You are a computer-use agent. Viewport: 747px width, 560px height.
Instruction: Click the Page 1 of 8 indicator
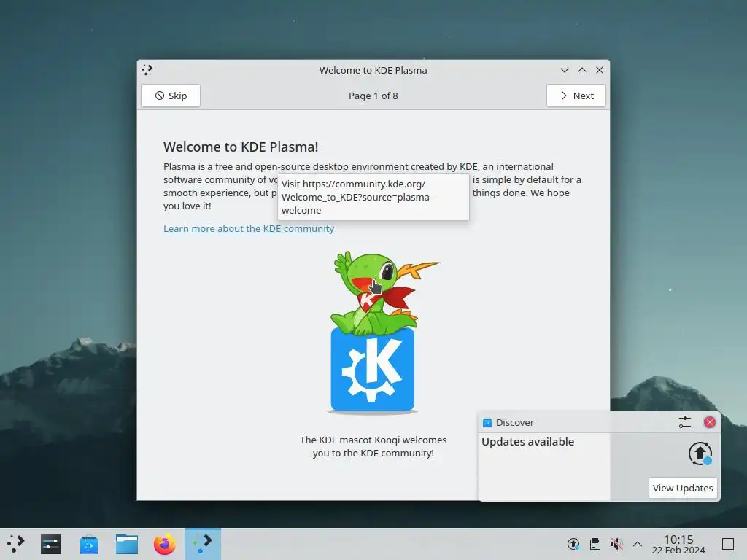tap(373, 96)
